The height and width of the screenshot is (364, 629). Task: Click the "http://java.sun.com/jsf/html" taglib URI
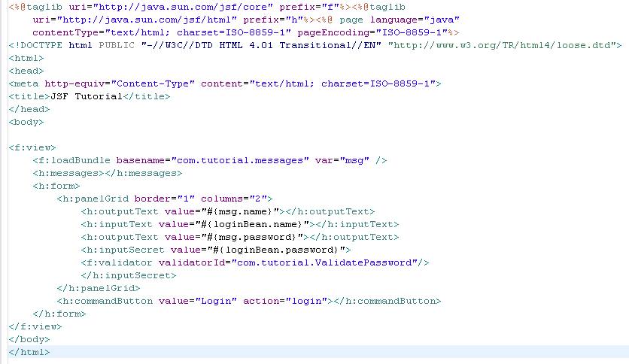click(x=147, y=20)
